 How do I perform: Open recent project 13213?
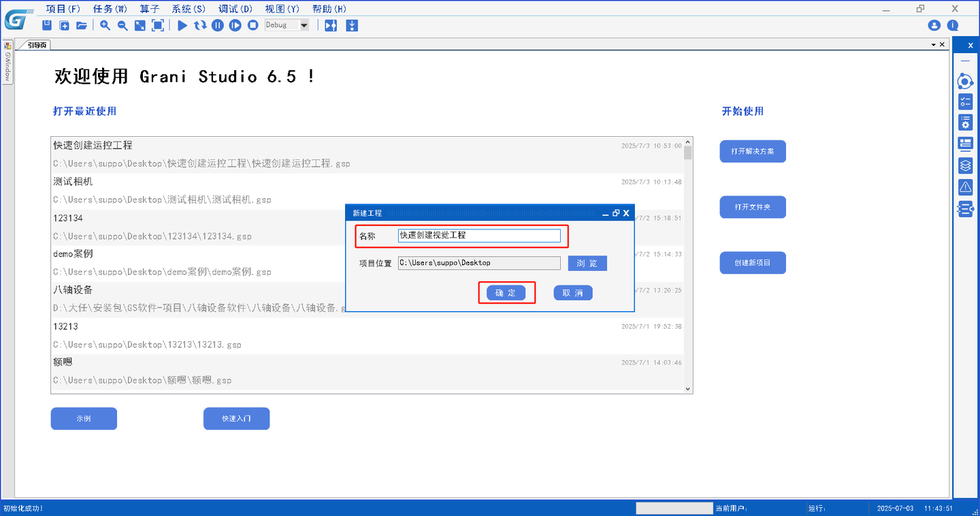[x=367, y=336]
